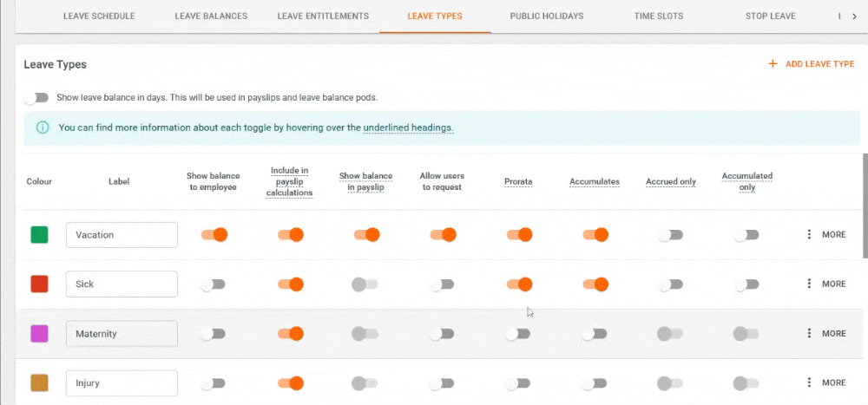Turn off Sick Prorata toggle
This screenshot has height=405, width=868.
(519, 284)
